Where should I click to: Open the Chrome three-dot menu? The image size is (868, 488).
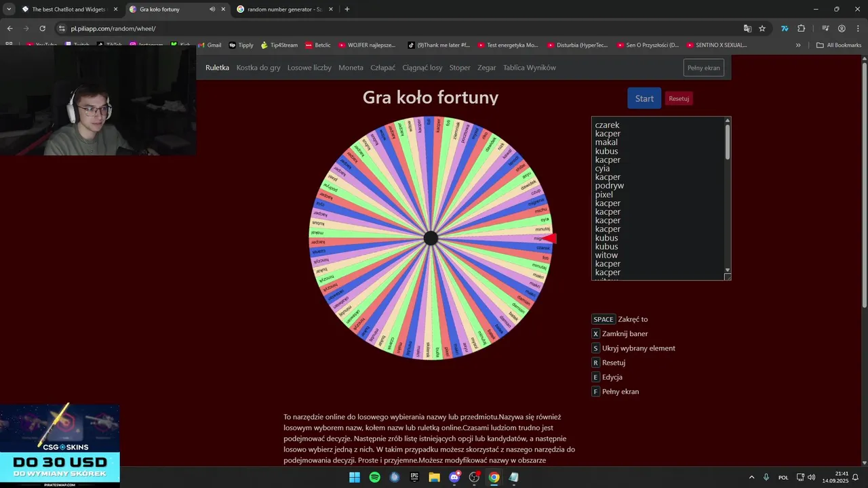click(x=857, y=28)
